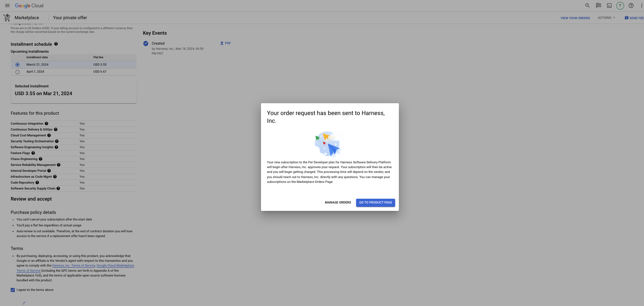Click View Your Orders
Viewport: 644px width, 306px height.
(x=575, y=18)
